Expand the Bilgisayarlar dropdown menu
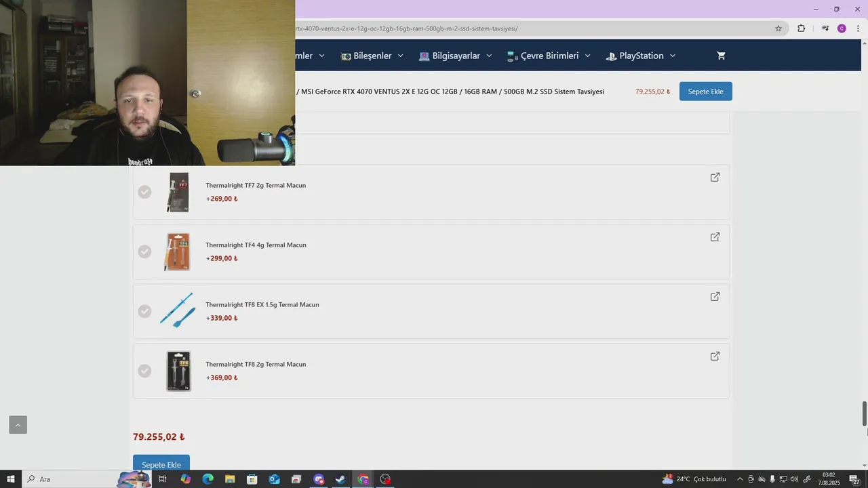The image size is (868, 488). (x=455, y=56)
